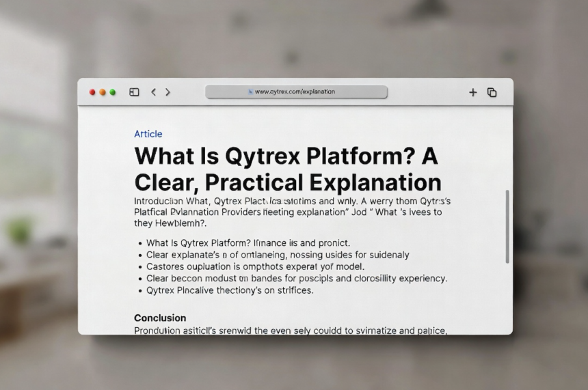The image size is (588, 390).
Task: Go back with the left chevron
Action: point(153,92)
